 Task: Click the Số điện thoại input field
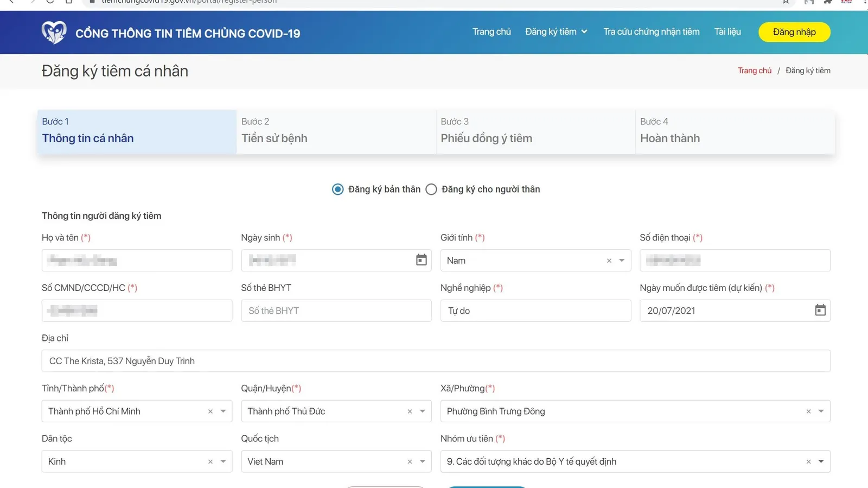(735, 261)
